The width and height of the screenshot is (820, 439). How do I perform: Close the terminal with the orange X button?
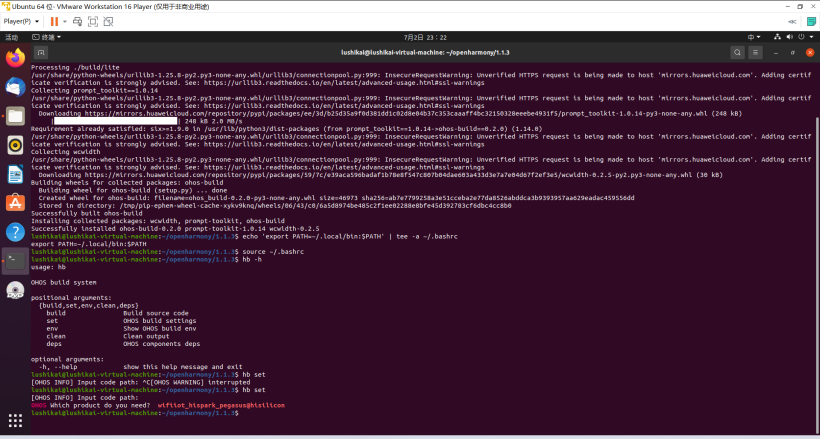pos(810,52)
